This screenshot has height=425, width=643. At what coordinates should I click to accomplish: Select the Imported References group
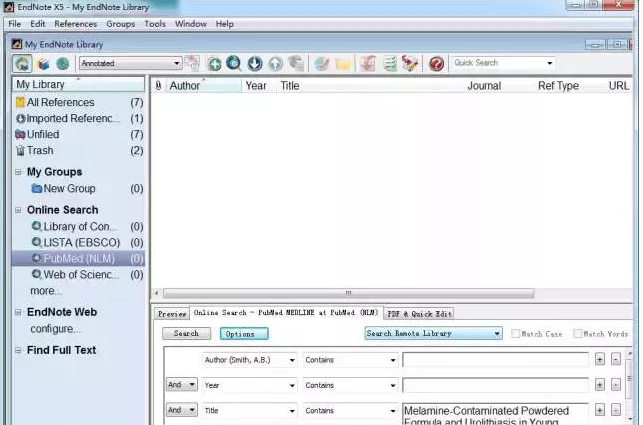(x=79, y=119)
